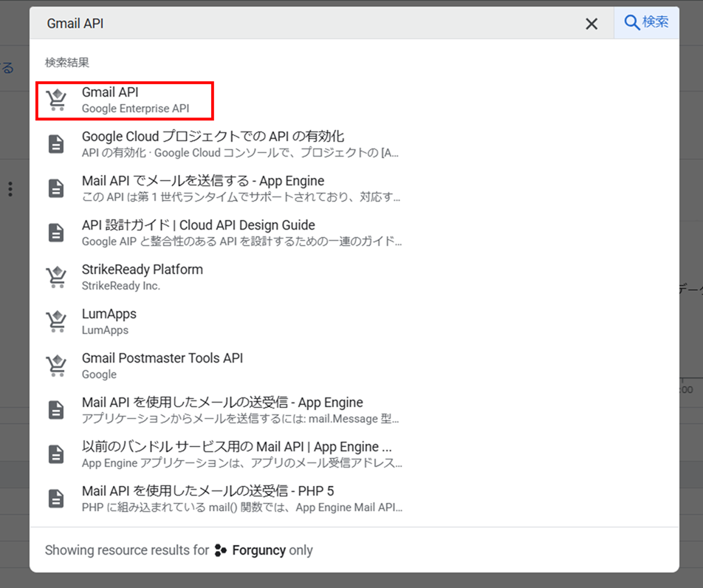Click document icon for Mail API を使用したメールの送受信 - PHP 5

tap(56, 499)
